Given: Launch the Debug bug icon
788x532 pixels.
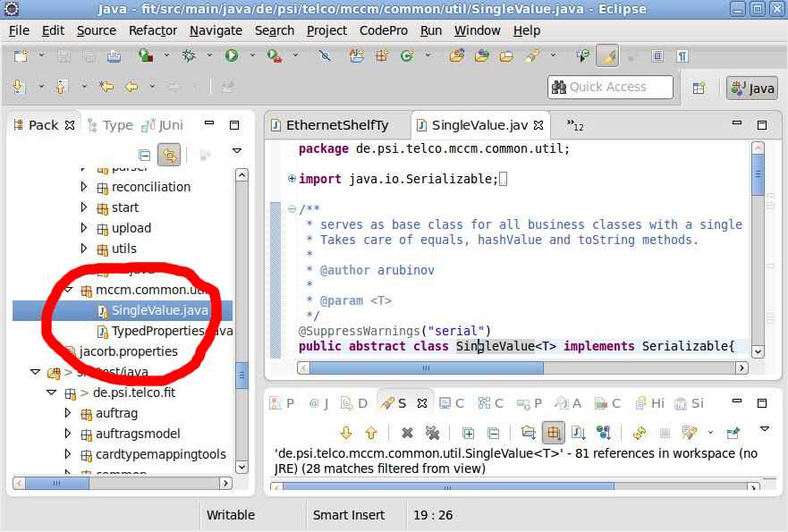Looking at the screenshot, I should (189, 55).
